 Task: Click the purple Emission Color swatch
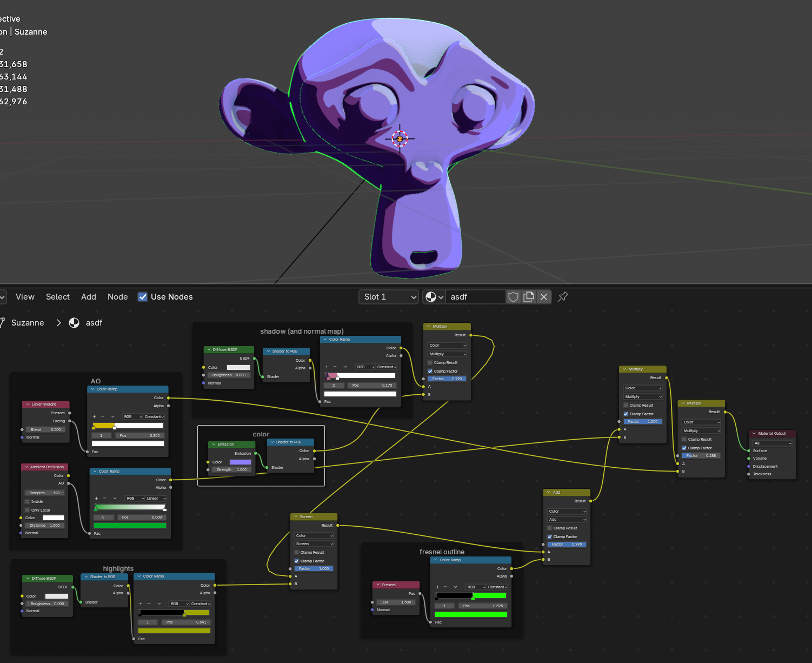[x=241, y=462]
